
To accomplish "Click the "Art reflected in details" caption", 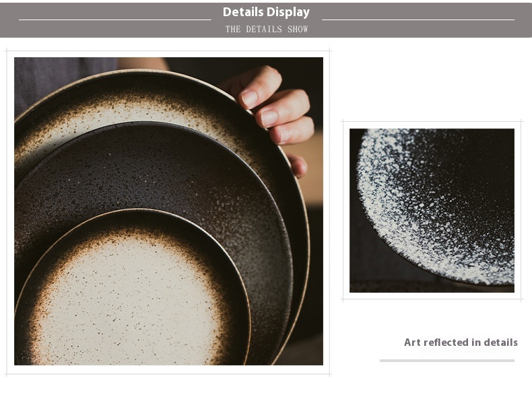I will pos(461,343).
